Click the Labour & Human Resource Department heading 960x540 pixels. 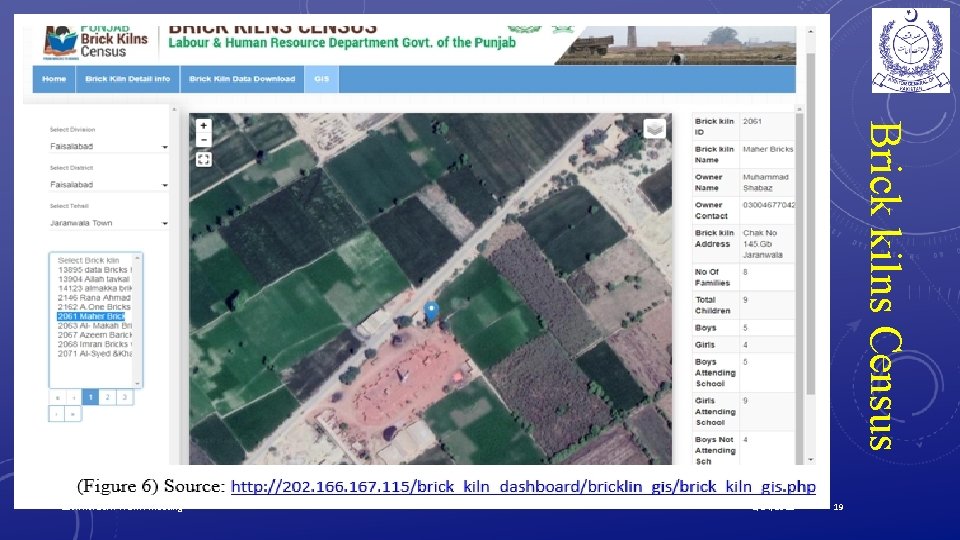342,43
